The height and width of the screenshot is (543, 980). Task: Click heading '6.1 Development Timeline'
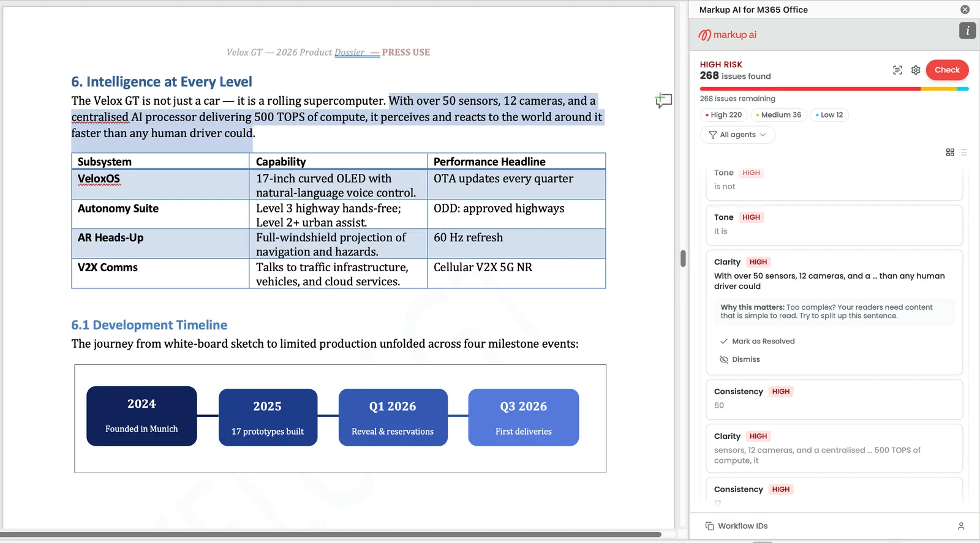point(149,325)
